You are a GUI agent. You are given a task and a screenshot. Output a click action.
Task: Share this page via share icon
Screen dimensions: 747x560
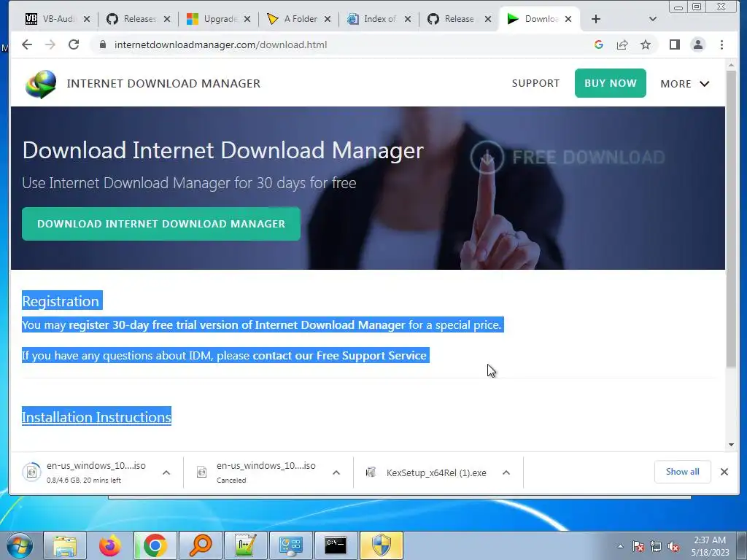[x=622, y=44]
